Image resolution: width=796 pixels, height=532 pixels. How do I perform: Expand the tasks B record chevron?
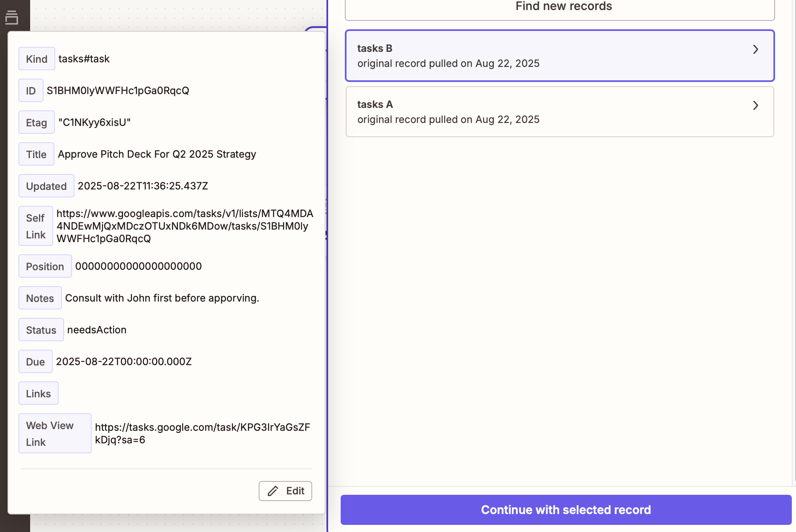[755, 49]
